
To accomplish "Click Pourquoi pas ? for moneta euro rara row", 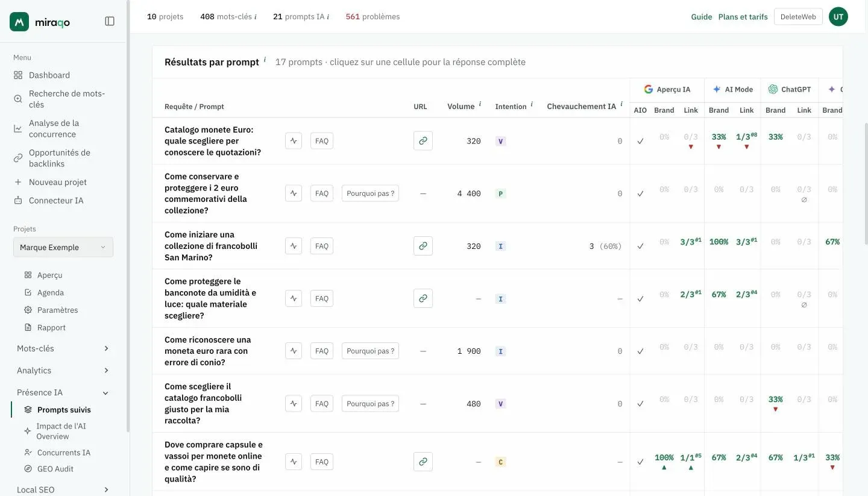I will [x=370, y=351].
